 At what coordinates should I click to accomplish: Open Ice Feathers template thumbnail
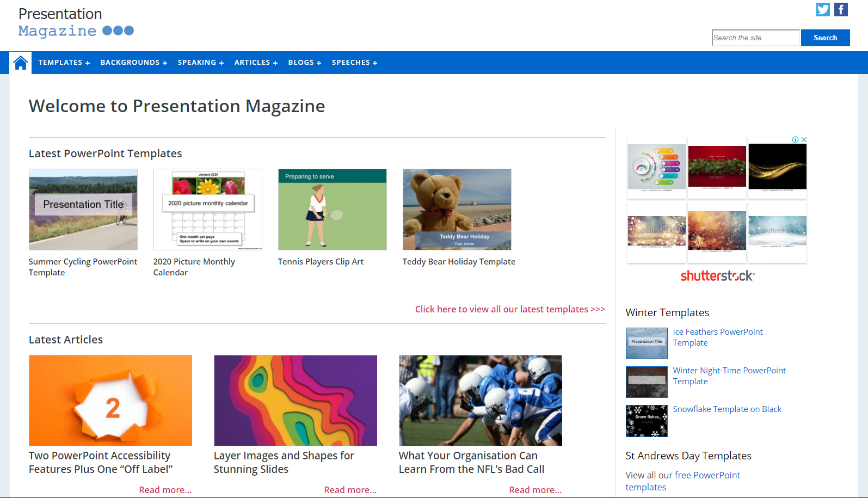[647, 343]
